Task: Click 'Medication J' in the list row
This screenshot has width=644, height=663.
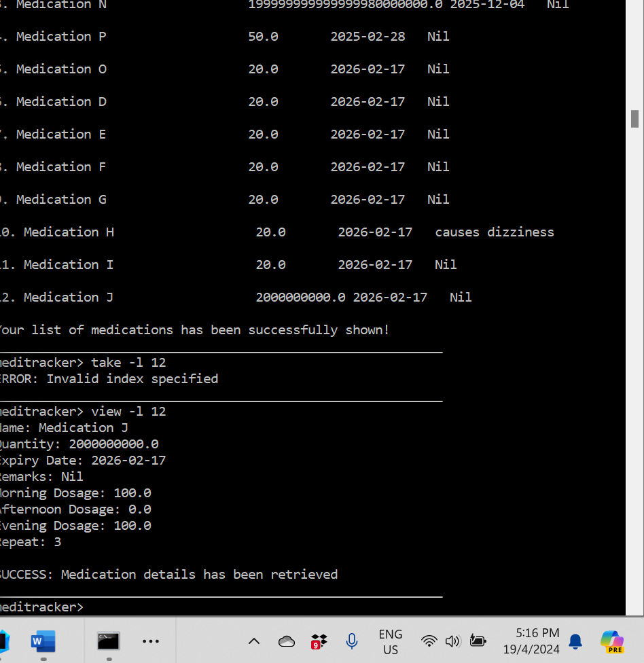Action: pyautogui.click(x=69, y=298)
